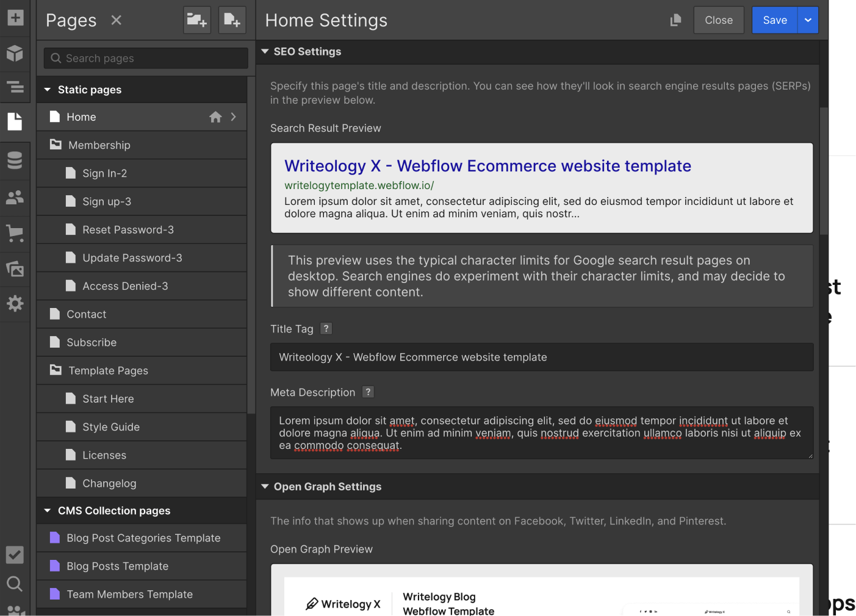Open the Components cube icon
856x616 pixels.
[15, 53]
